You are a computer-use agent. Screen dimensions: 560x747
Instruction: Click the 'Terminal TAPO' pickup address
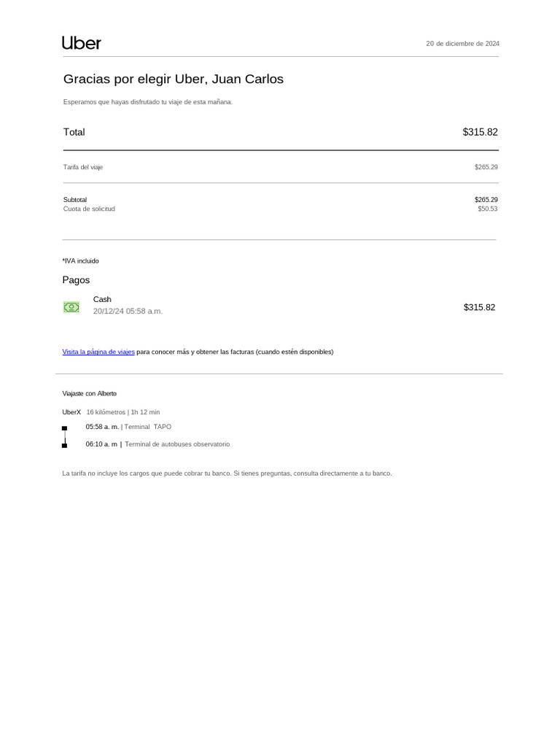147,427
